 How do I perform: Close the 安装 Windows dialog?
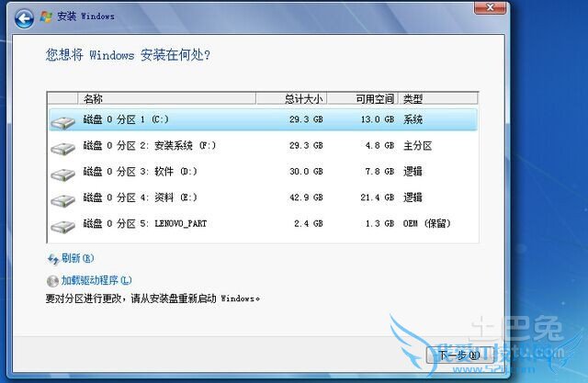point(490,7)
